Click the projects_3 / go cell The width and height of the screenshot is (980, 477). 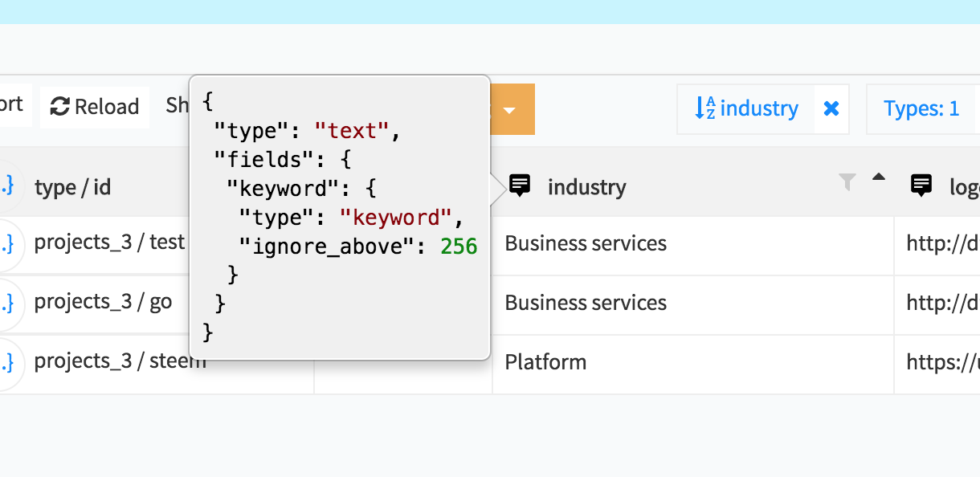(x=103, y=302)
